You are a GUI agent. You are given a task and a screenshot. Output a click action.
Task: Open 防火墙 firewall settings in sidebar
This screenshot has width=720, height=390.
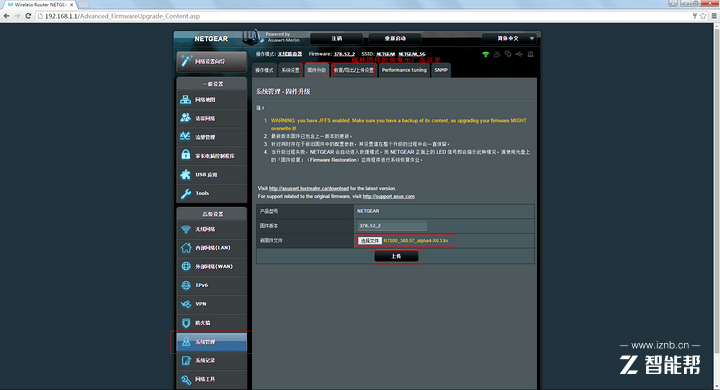coord(212,323)
